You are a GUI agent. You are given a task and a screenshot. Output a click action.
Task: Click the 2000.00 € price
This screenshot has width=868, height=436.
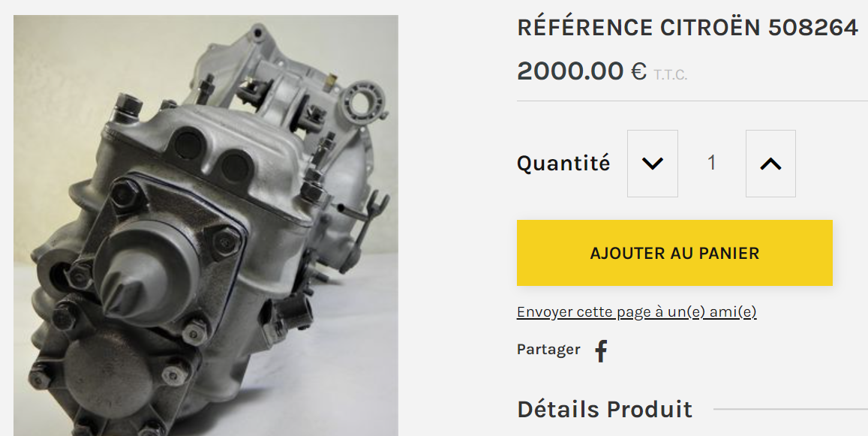point(581,71)
